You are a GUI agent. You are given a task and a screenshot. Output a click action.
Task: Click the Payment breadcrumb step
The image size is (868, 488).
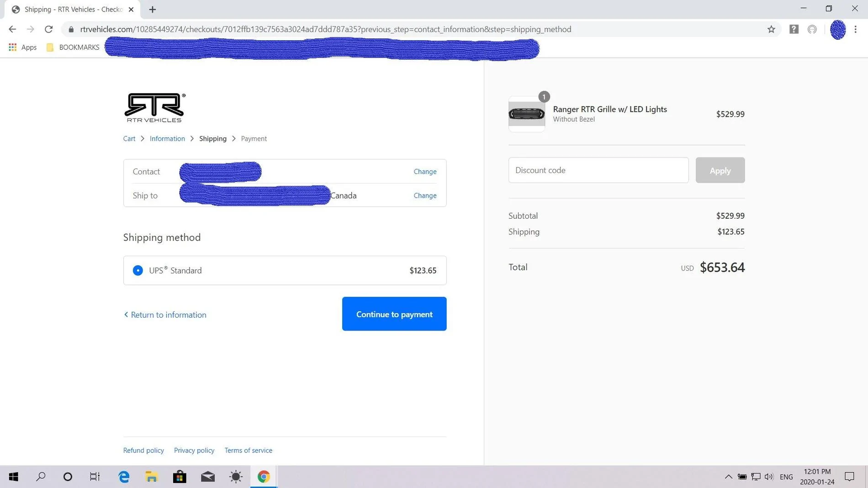coord(254,138)
